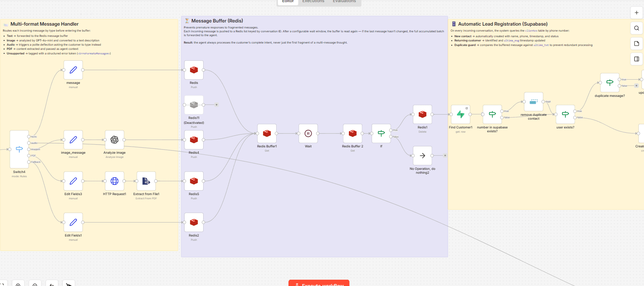Run the Execute workflow button
The height and width of the screenshot is (286, 644).
319,283
